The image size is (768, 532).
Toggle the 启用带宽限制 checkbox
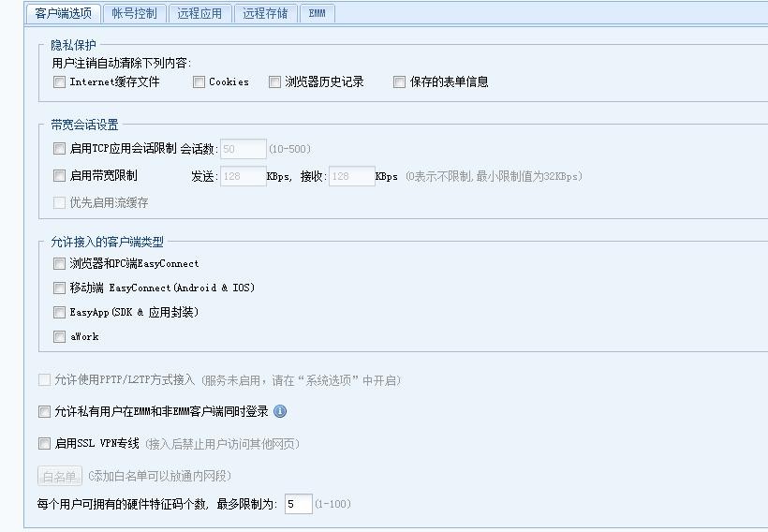60,176
